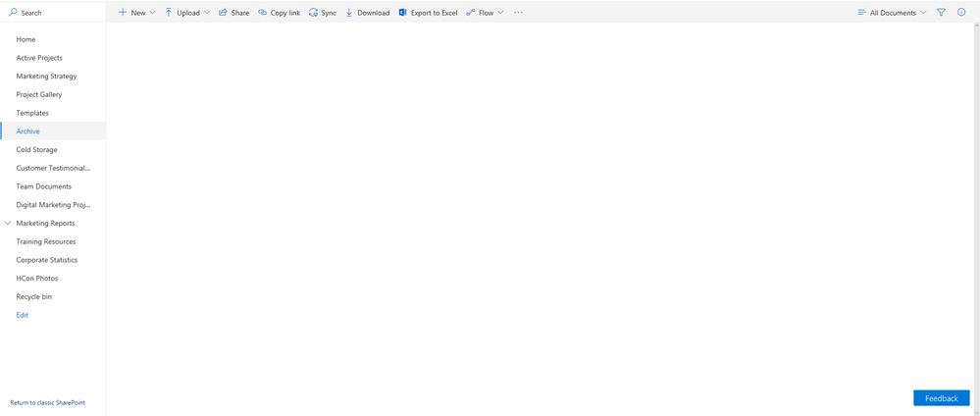Open Training Resources in the sidebar
The height and width of the screenshot is (416, 980).
[x=46, y=241]
